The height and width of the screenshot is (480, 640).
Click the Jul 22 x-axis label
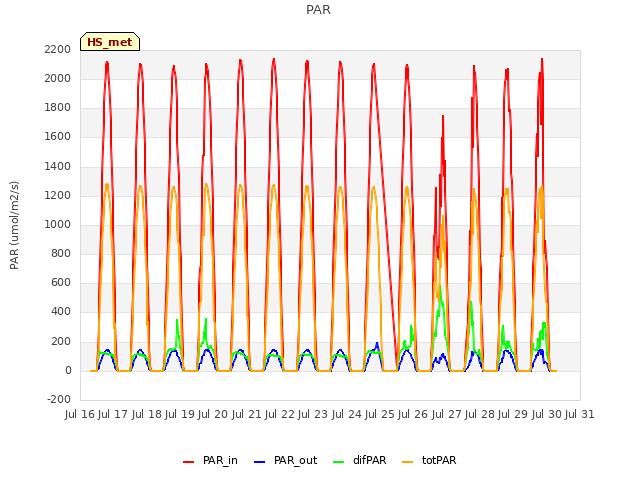pyautogui.click(x=280, y=414)
